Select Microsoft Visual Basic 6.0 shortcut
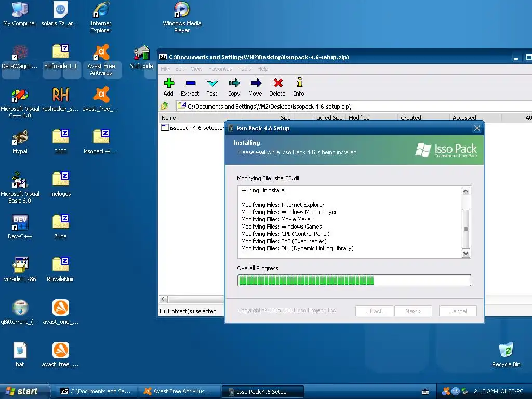The height and width of the screenshot is (399, 532). (x=20, y=188)
